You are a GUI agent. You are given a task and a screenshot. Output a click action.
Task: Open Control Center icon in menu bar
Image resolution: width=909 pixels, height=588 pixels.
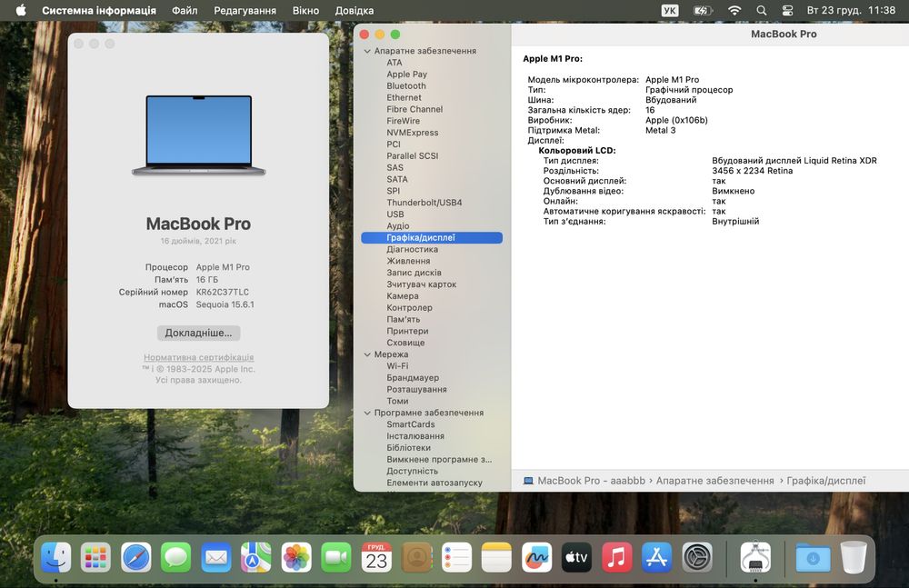click(x=787, y=10)
